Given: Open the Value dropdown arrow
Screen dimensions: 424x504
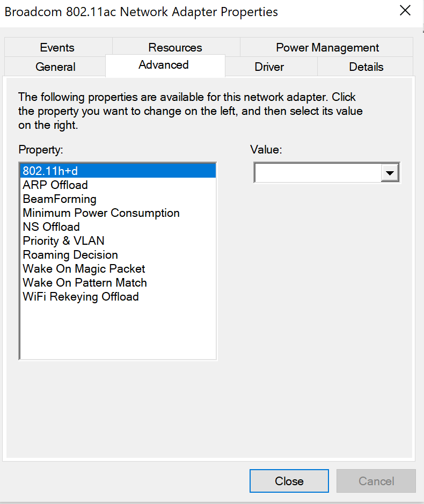Looking at the screenshot, I should pos(390,173).
